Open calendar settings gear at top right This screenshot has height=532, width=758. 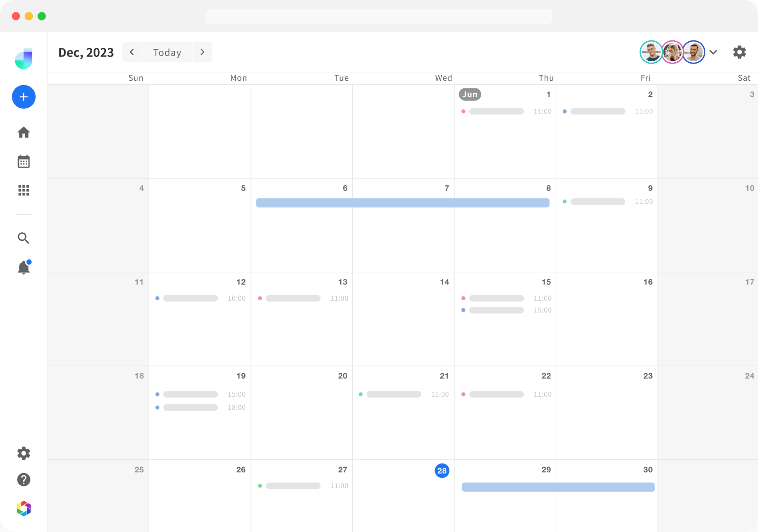click(x=739, y=52)
